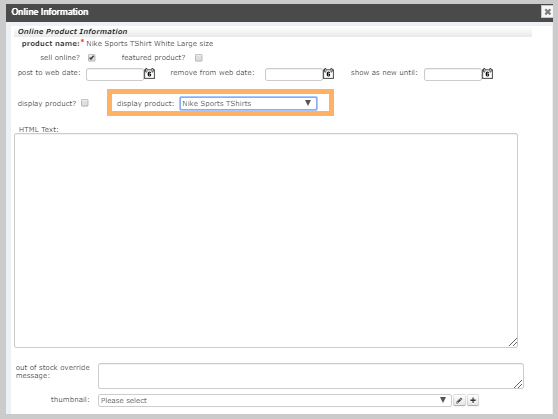Click the HTML Text resize handle
This screenshot has height=419, width=558.
point(513,342)
